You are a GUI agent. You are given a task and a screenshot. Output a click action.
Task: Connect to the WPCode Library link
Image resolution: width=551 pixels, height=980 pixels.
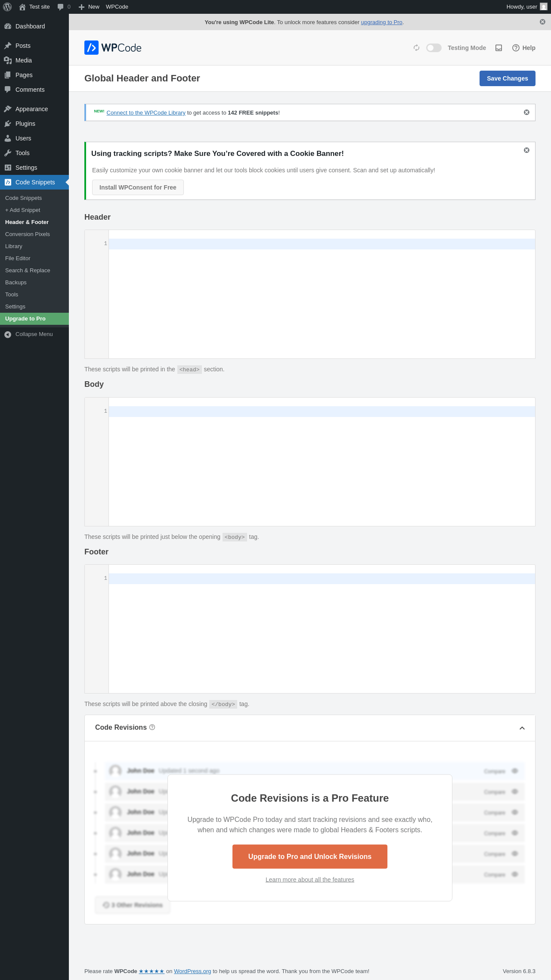coord(146,113)
